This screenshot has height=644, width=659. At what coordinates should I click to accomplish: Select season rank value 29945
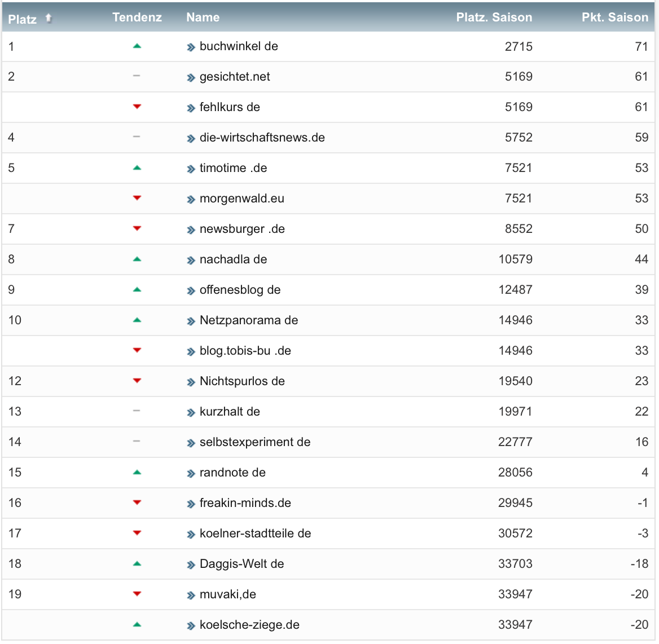click(x=516, y=503)
